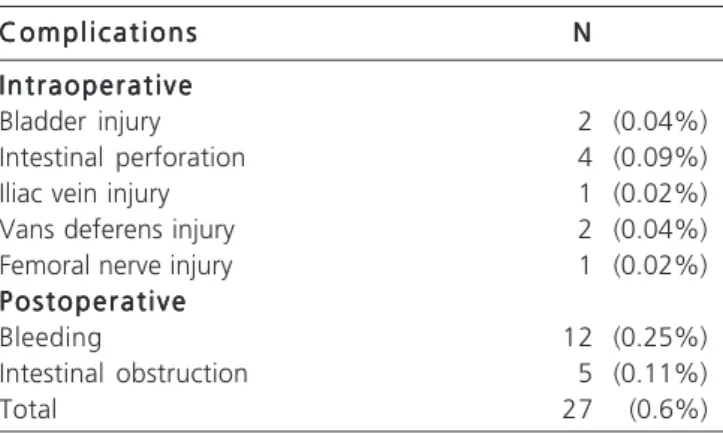
Task: Click the Vans deferens injury label
Action: click(117, 230)
